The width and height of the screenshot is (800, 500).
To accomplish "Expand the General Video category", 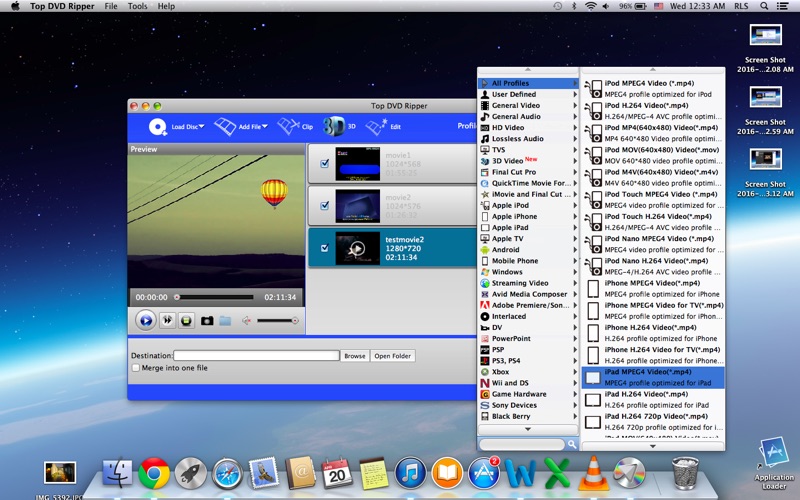I will point(529,105).
